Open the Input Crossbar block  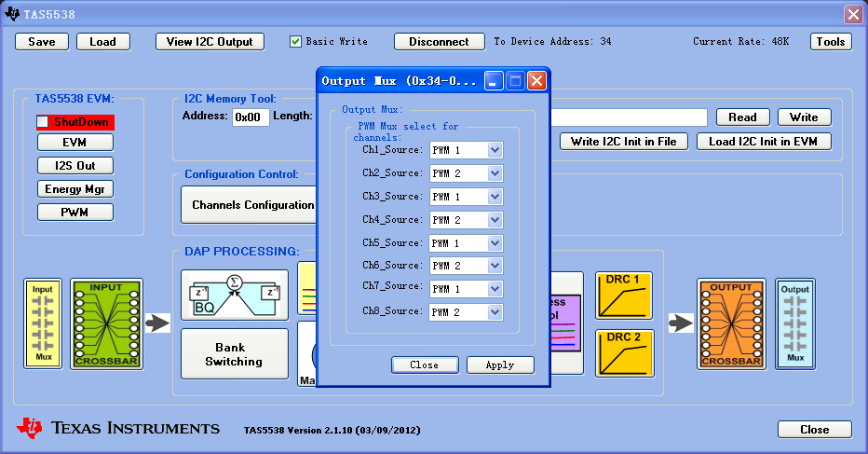(106, 323)
